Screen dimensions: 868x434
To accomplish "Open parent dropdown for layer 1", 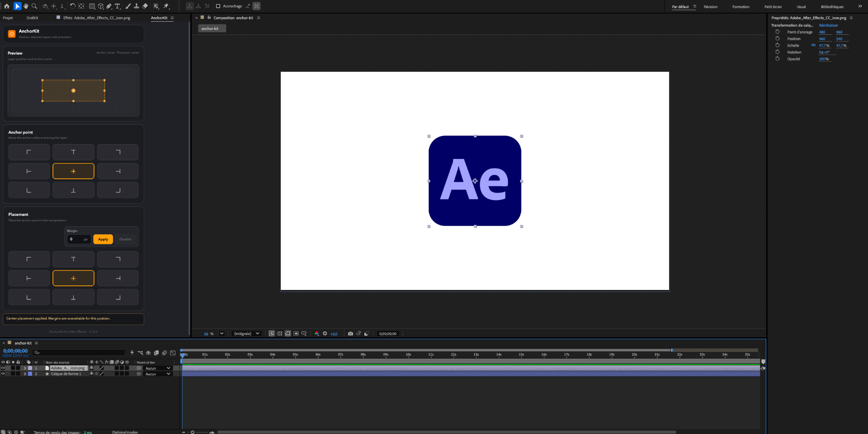I will click(x=158, y=368).
